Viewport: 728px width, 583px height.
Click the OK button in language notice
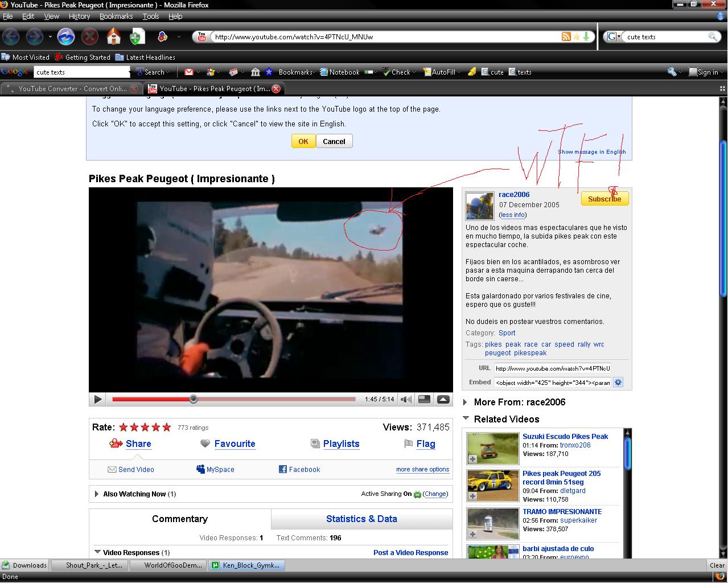303,141
